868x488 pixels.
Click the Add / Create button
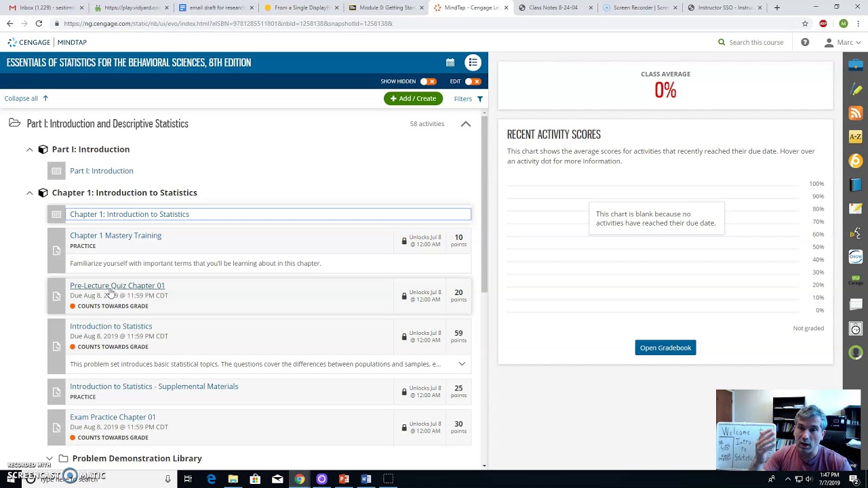(413, 98)
